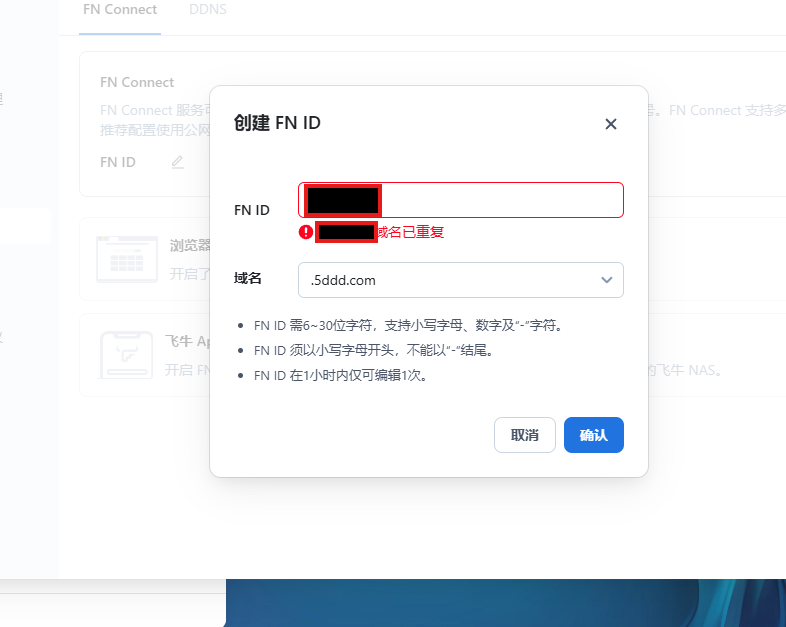Click the 域名已重复 error message
The width and height of the screenshot is (786, 627).
[x=411, y=232]
